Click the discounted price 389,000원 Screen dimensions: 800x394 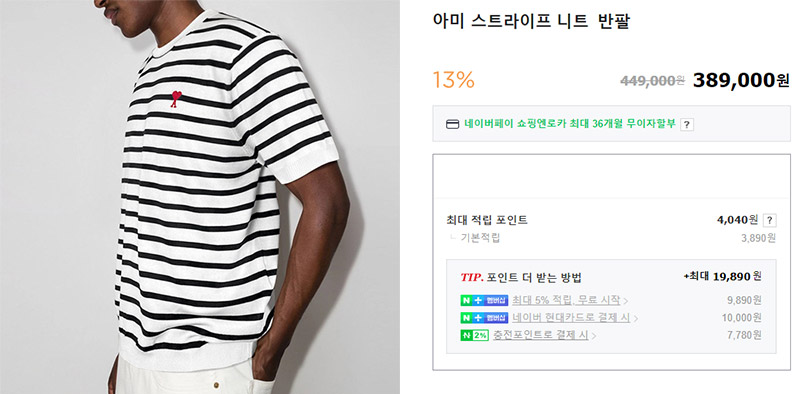click(x=741, y=80)
